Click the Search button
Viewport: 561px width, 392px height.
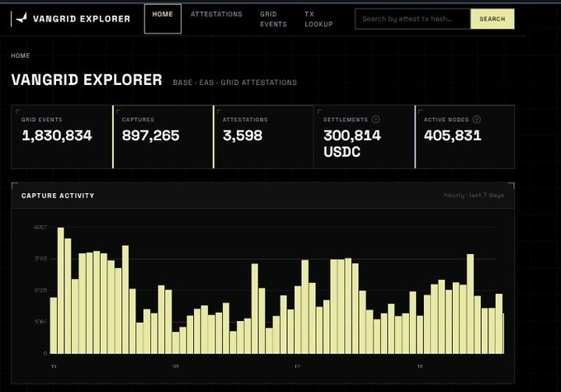pos(493,19)
